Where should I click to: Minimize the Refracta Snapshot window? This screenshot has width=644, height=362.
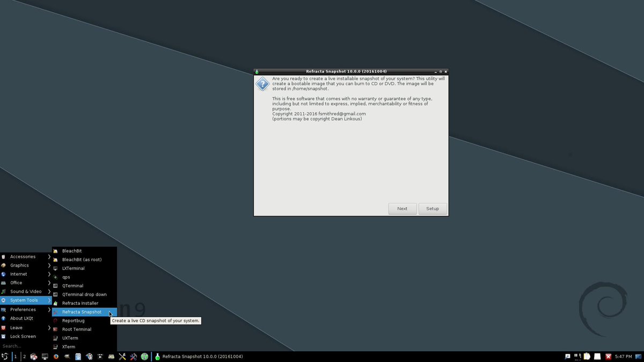coord(436,71)
